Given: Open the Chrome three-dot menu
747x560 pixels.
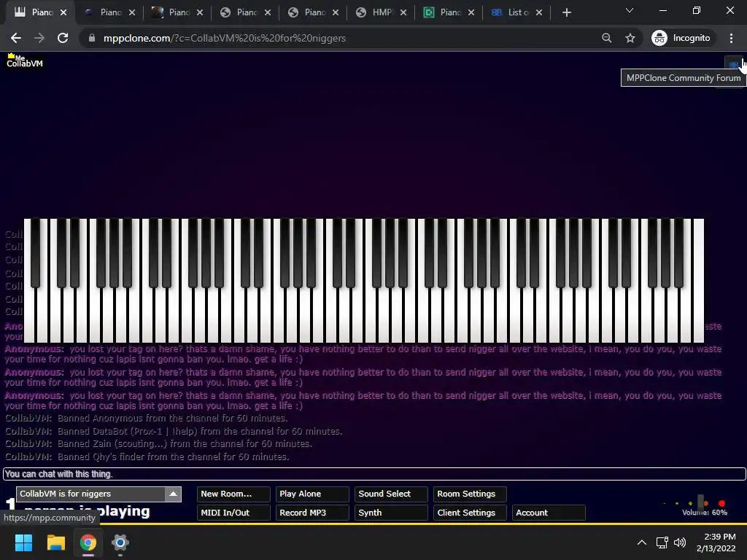Looking at the screenshot, I should point(731,38).
